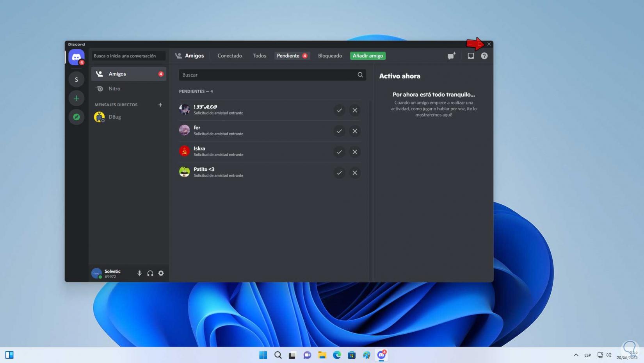Switch to the Todos tab
Image resolution: width=644 pixels, height=363 pixels.
pos(259,56)
